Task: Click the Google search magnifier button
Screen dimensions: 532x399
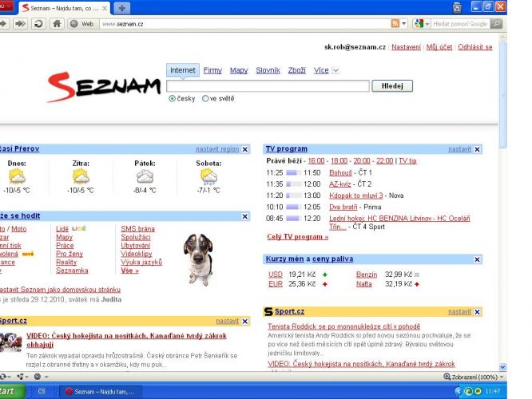Action: (x=496, y=24)
